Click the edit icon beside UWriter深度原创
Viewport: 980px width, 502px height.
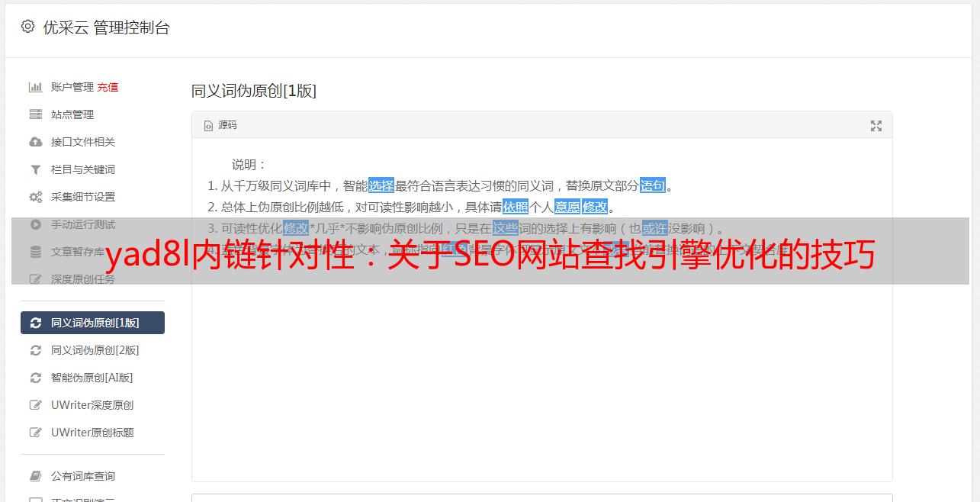(35, 405)
